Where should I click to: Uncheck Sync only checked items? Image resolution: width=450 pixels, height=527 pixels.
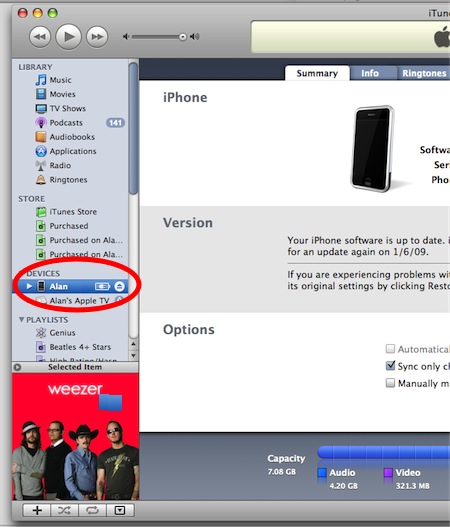coord(390,366)
